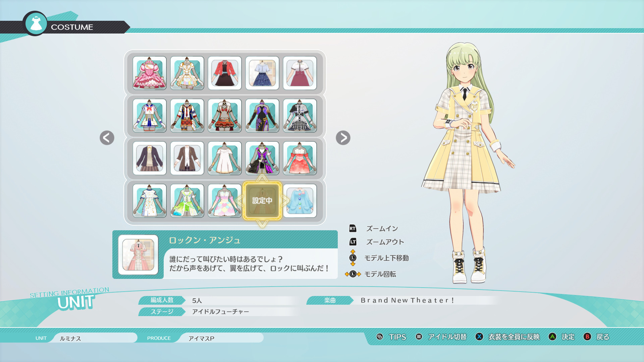Select the pastel heart-pattern dress costume
This screenshot has width=644, height=362.
pyautogui.click(x=225, y=200)
